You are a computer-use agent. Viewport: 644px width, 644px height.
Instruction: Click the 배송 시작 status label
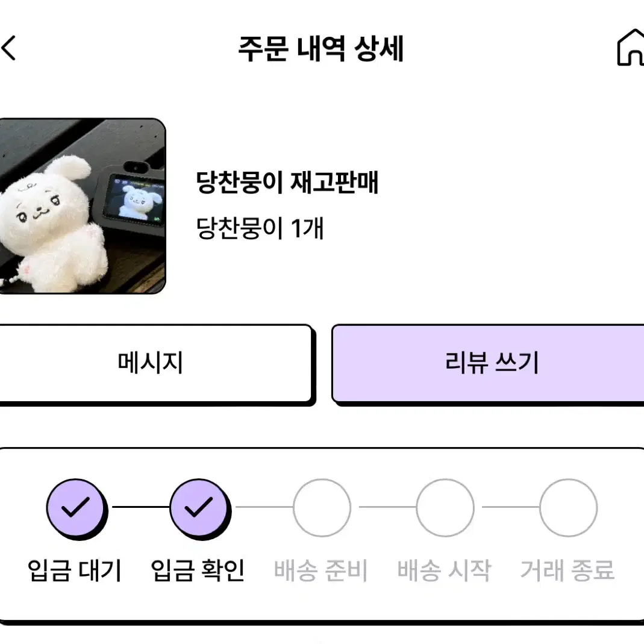coord(444,571)
